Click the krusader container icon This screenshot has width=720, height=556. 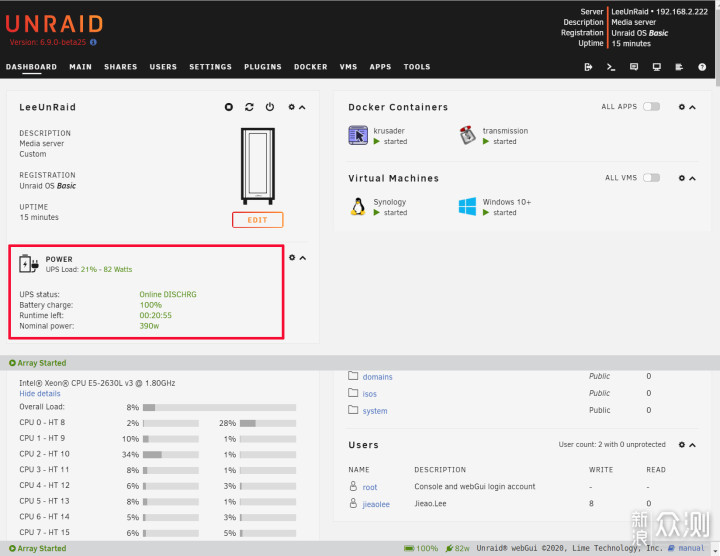[x=358, y=135]
